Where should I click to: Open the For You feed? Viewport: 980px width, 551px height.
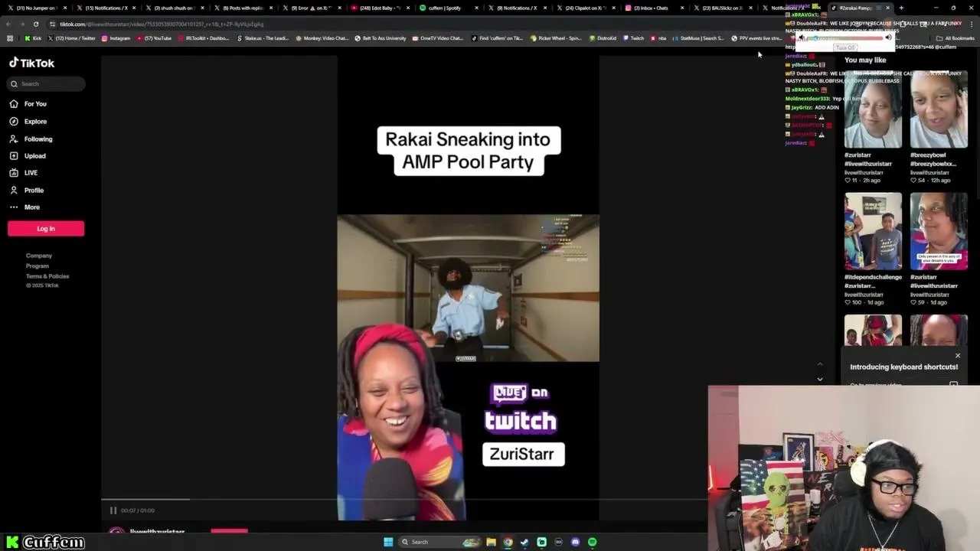35,103
